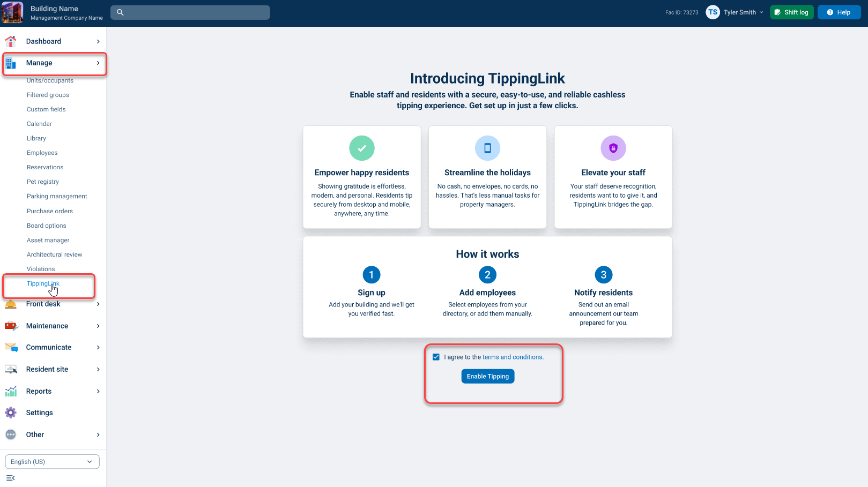Image resolution: width=868 pixels, height=487 pixels.
Task: Click step 3 Notify residents circle
Action: tap(604, 275)
